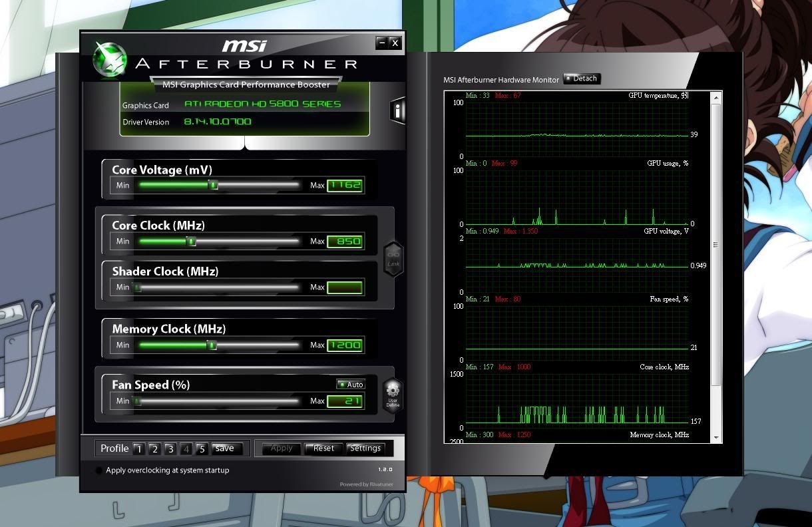
Task: Load Profile 3
Action: pos(170,449)
